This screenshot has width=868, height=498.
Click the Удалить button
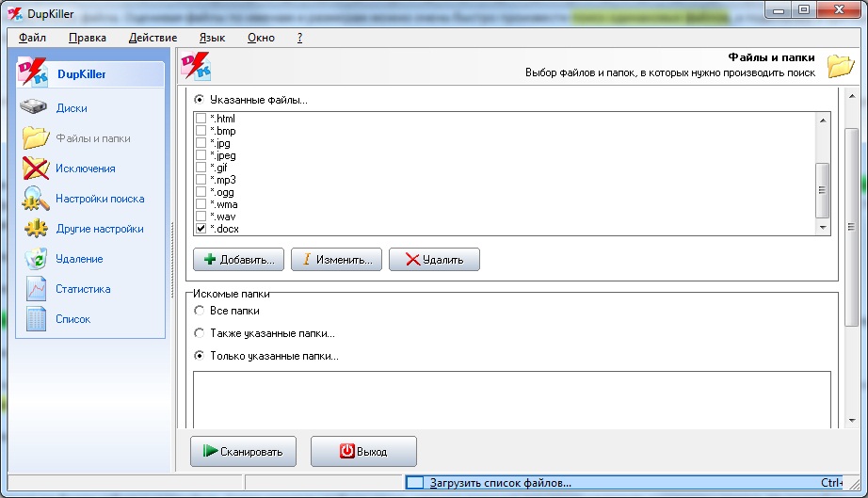point(435,260)
